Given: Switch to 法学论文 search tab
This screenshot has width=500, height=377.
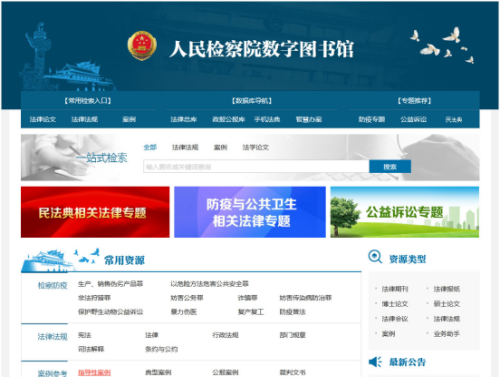Looking at the screenshot, I should point(256,147).
